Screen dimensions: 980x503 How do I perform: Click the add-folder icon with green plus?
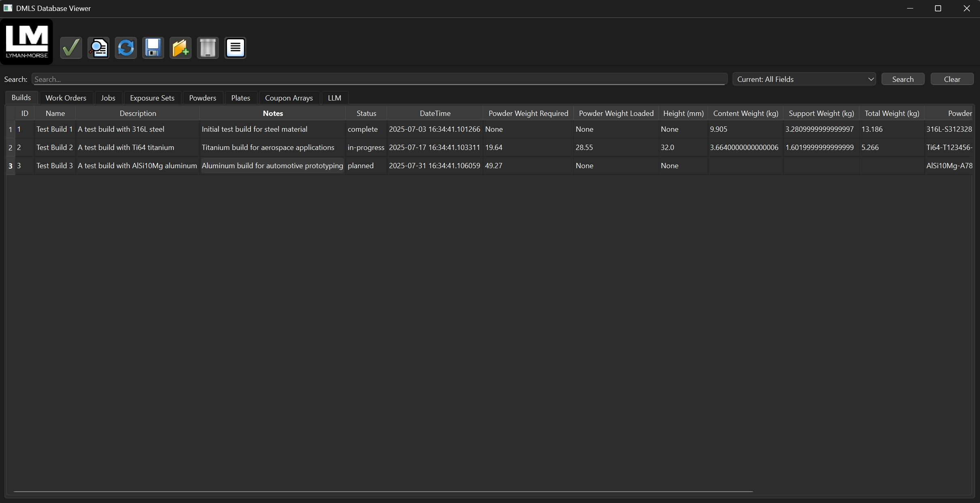180,48
